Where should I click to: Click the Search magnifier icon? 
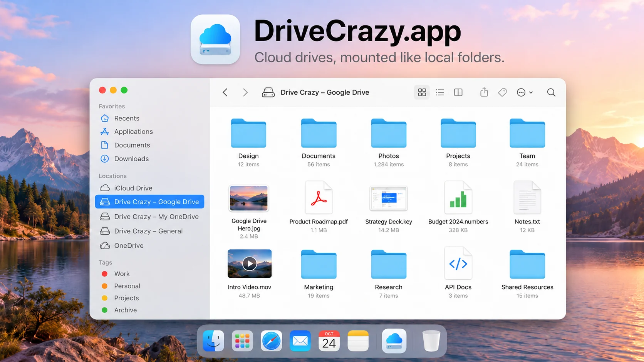pos(551,92)
